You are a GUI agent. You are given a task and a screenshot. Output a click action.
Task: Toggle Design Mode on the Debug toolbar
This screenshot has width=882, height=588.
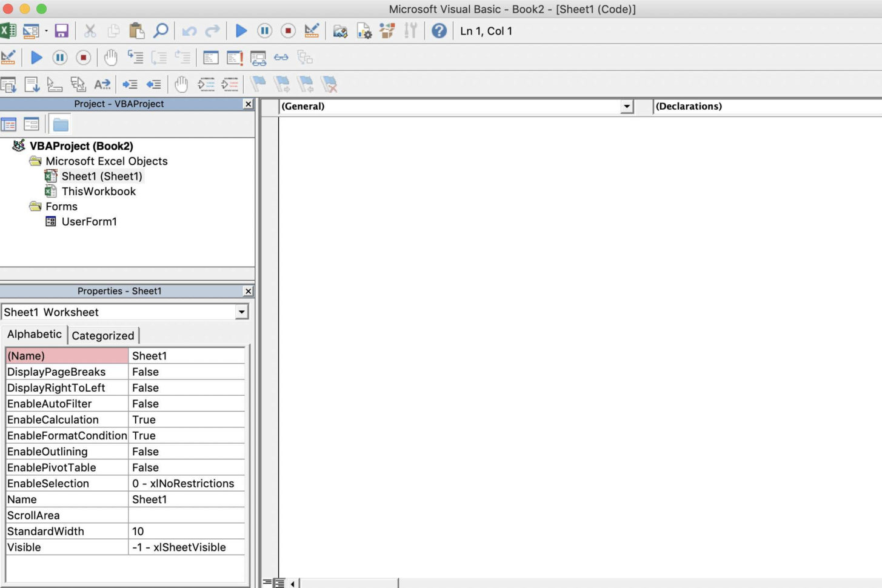tap(8, 58)
